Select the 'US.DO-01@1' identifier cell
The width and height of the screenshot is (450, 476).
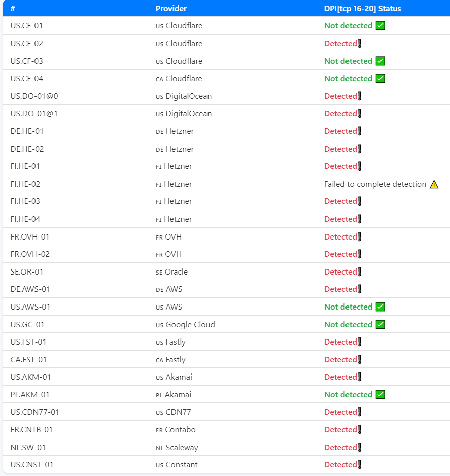pos(34,114)
